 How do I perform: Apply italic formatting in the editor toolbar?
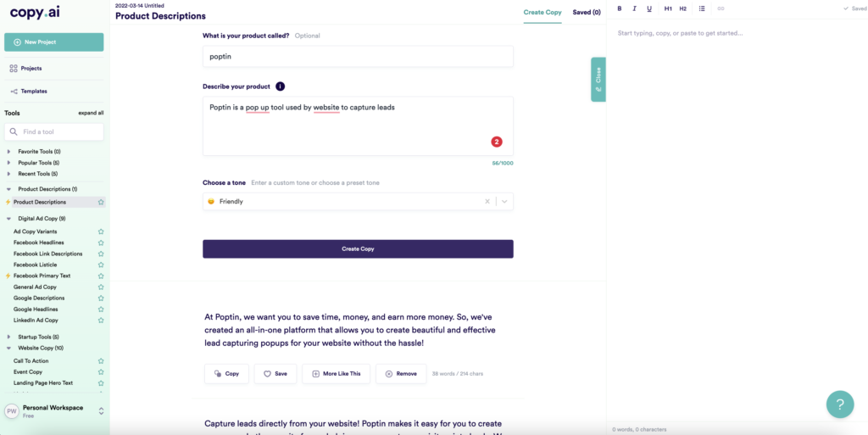(x=634, y=8)
